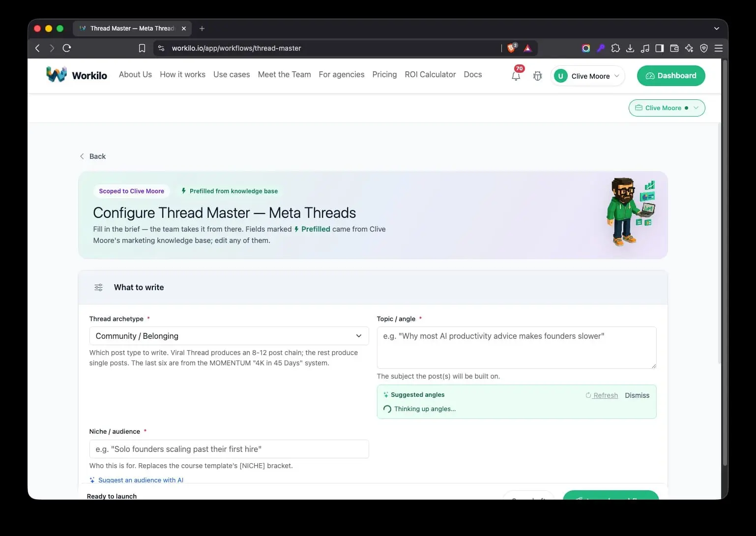
Task: Go back with the browser back arrow
Action: click(37, 48)
